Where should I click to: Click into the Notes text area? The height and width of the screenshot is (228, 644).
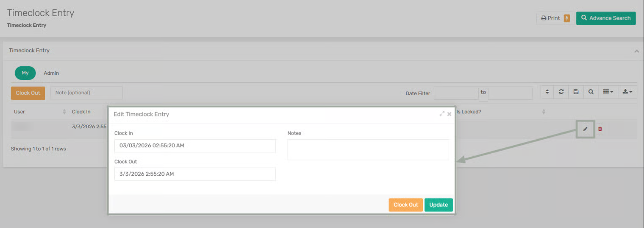tap(368, 149)
